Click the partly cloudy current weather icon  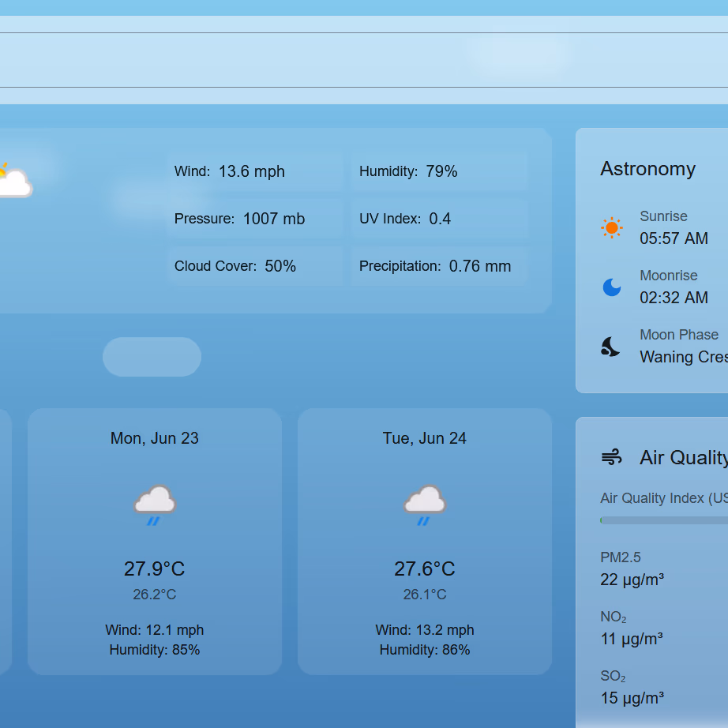pyautogui.click(x=15, y=181)
